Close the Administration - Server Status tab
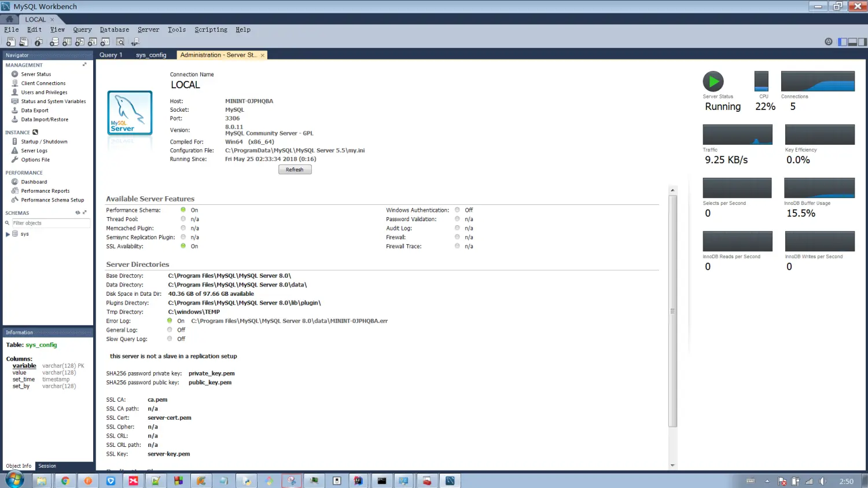 click(x=262, y=56)
